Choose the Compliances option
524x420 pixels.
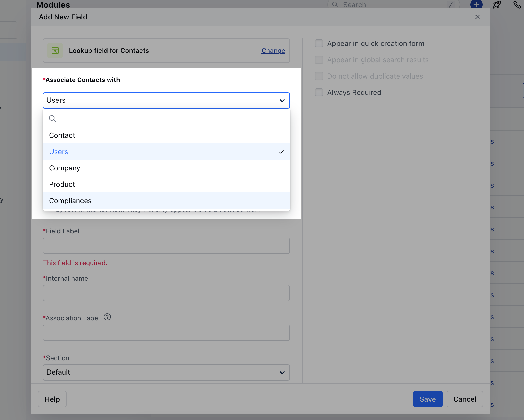[x=70, y=201]
